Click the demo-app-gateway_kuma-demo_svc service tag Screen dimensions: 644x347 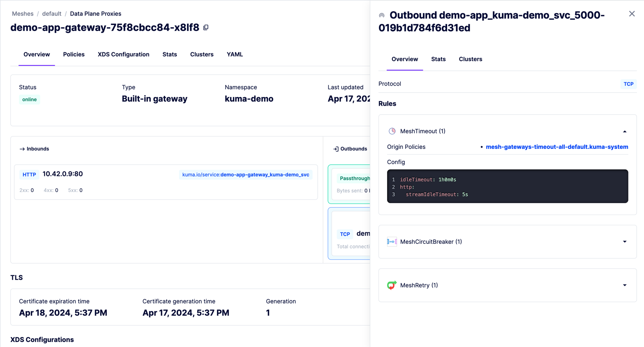(245, 175)
